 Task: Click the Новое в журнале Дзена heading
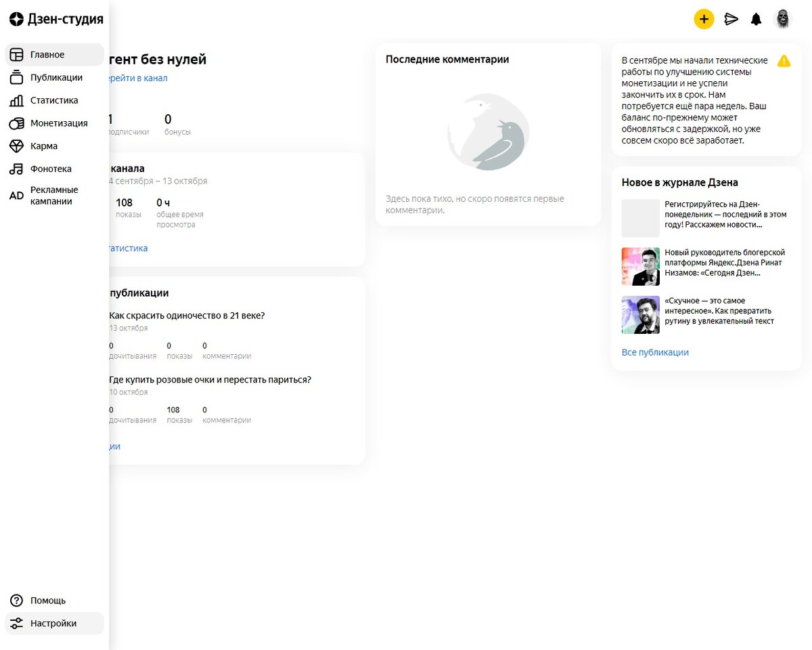pyautogui.click(x=680, y=183)
